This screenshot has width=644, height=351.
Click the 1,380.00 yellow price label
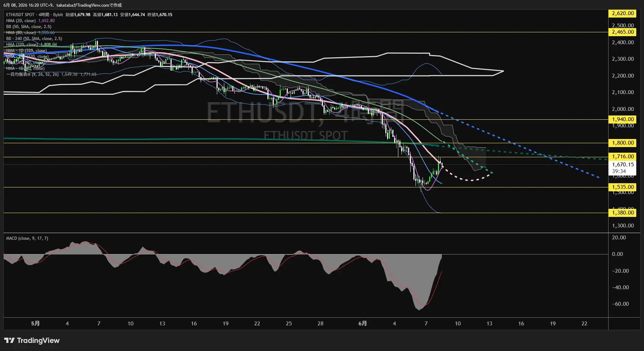pos(623,213)
